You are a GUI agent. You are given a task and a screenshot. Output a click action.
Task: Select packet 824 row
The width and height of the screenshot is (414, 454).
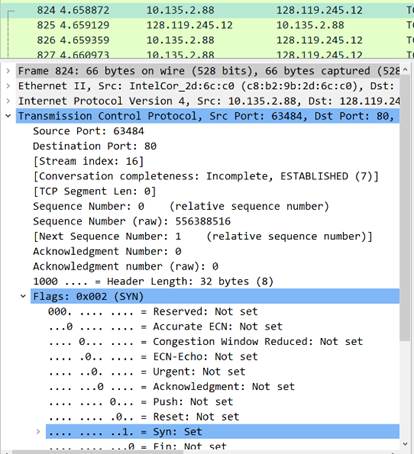pos(207,10)
